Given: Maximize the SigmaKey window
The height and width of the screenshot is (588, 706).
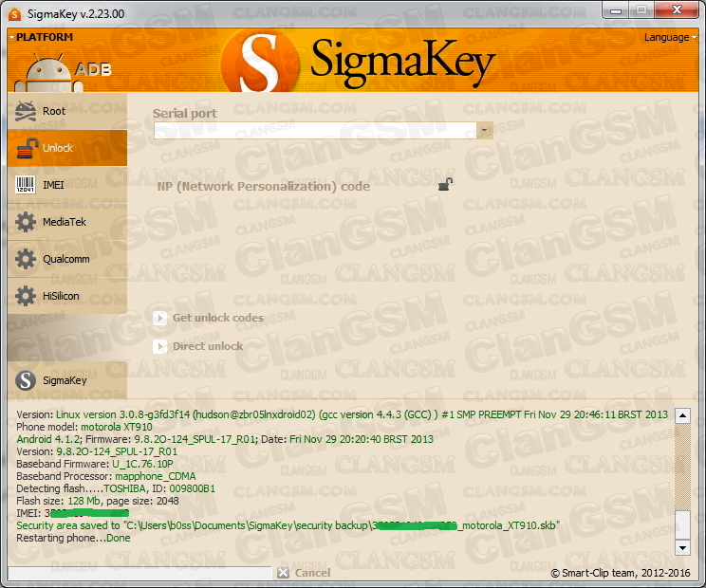Looking at the screenshot, I should tap(641, 9).
